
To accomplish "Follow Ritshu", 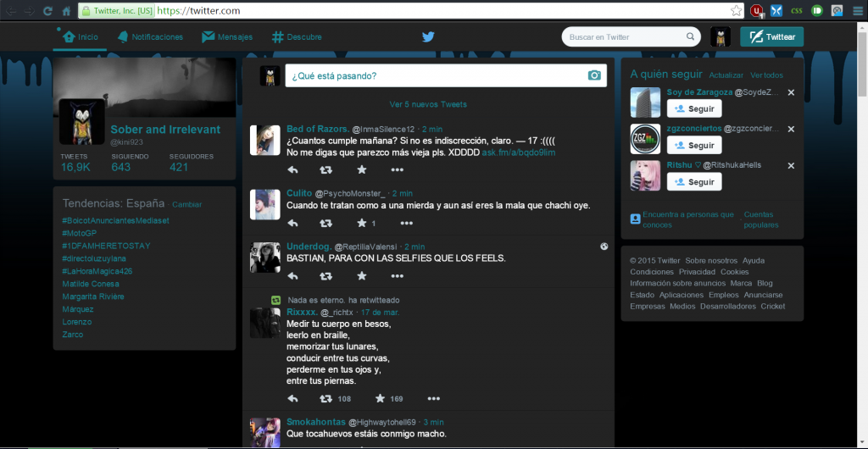I will click(x=694, y=182).
